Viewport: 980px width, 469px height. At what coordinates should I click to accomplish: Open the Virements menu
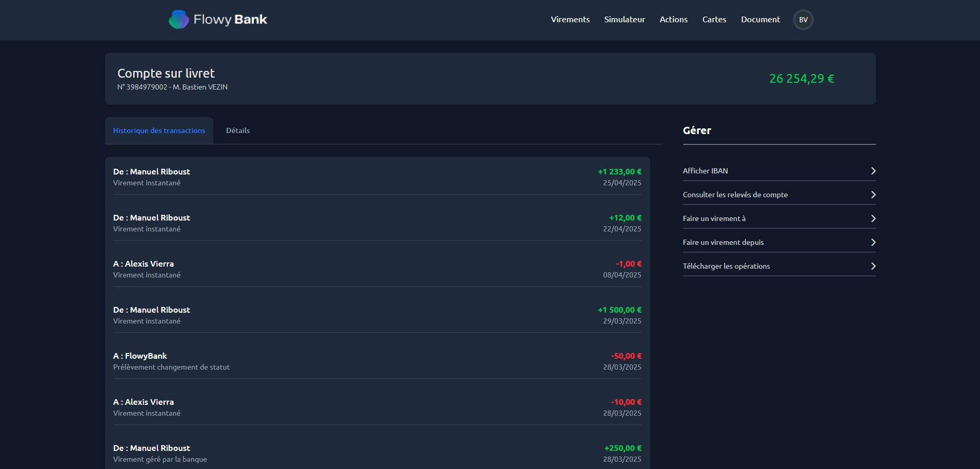[x=570, y=20]
